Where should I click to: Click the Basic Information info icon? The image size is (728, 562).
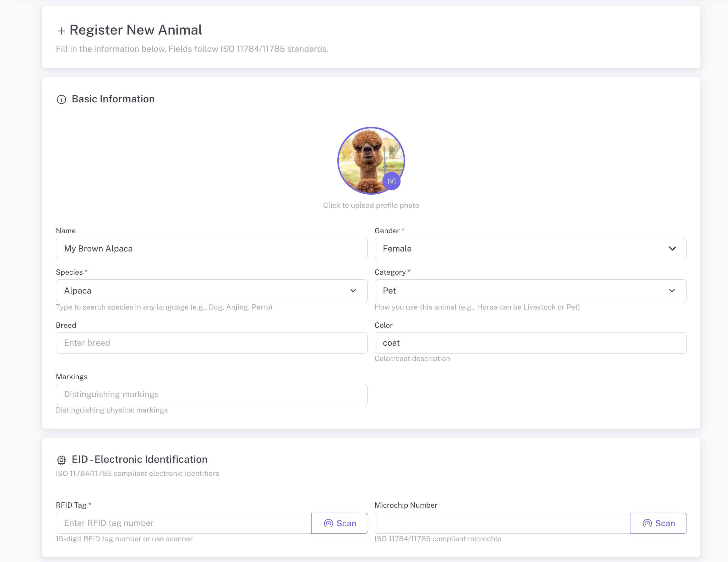[61, 99]
